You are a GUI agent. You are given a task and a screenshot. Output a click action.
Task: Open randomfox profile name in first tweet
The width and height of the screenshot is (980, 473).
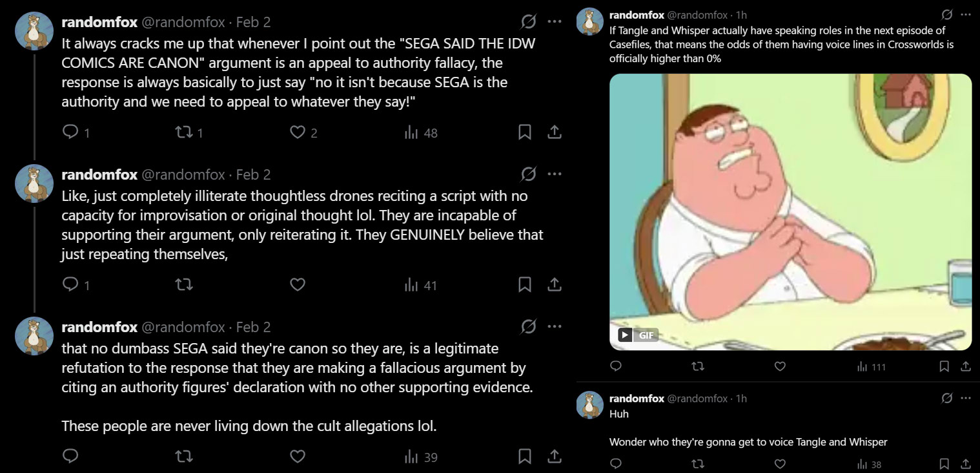coord(99,22)
